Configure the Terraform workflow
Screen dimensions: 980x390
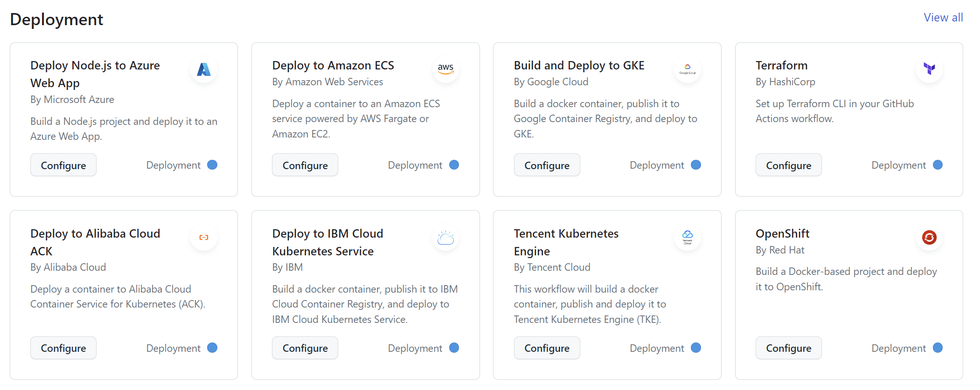pos(788,165)
